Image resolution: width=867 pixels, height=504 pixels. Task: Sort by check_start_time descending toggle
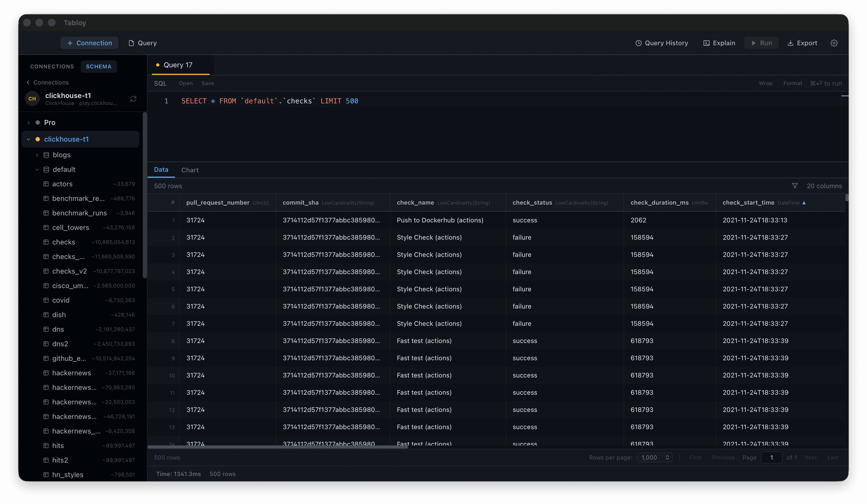(x=804, y=203)
